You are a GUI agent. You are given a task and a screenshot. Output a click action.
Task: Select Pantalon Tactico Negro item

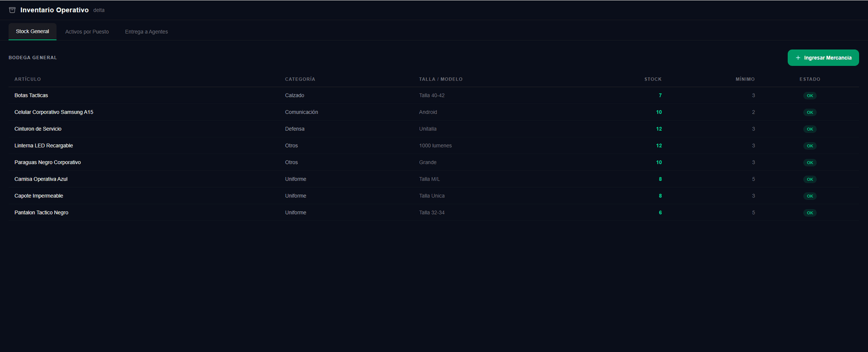click(x=41, y=213)
